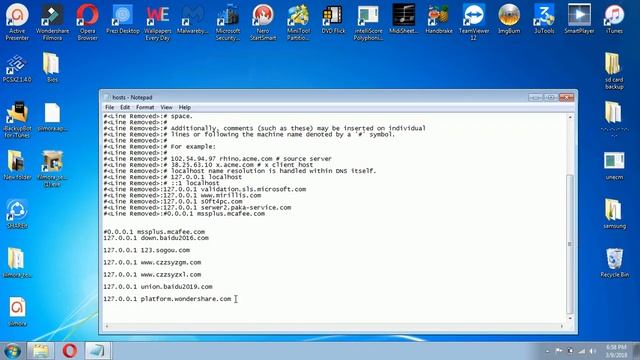Click Notepad vertical scrollbar thumb
Image resolution: width=640 pixels, height=360 pixels.
pos(570,244)
